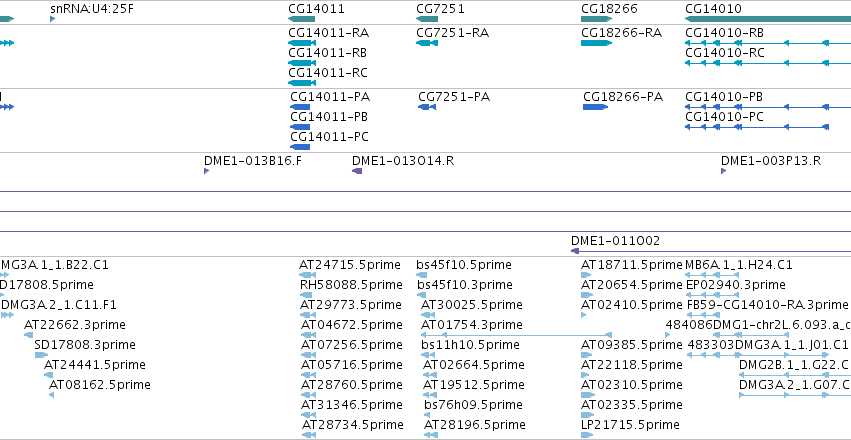Select the LP21715.5prime EST label
Viewport: 851px width, 440px height.
(630, 424)
